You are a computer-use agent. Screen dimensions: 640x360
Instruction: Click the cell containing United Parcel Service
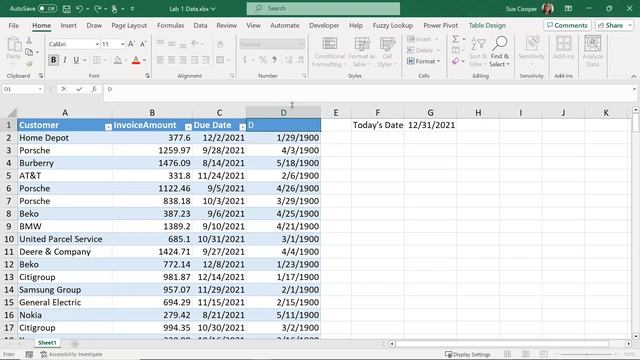65,239
